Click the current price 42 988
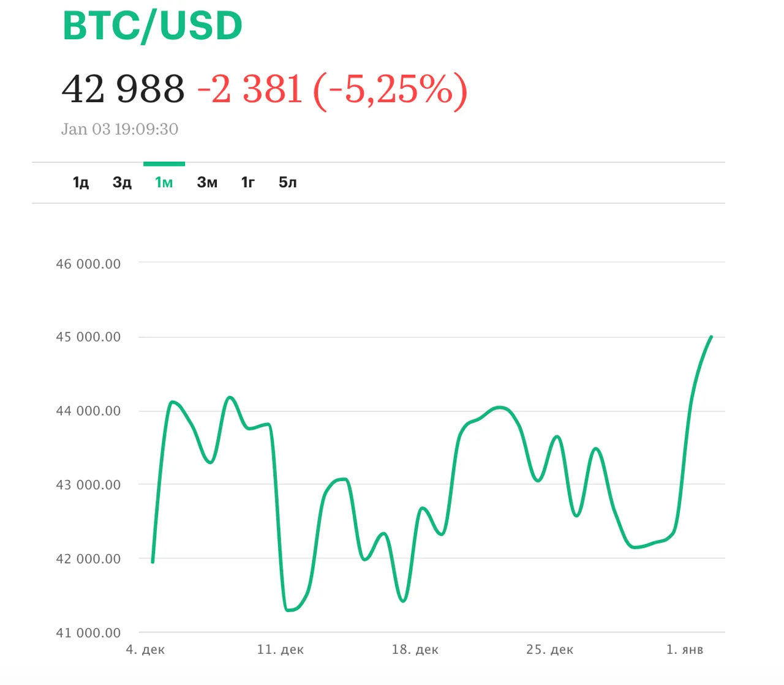Image resolution: width=784 pixels, height=685 pixels. click(x=123, y=89)
